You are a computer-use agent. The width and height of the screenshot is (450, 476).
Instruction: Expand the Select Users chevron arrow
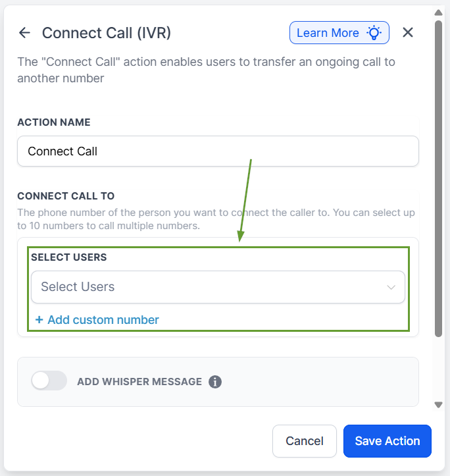391,287
